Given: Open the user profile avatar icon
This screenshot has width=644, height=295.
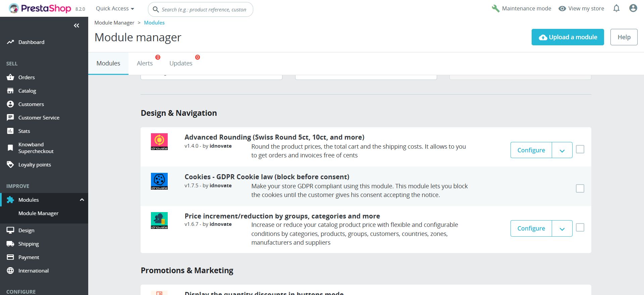Looking at the screenshot, I should click(633, 8).
